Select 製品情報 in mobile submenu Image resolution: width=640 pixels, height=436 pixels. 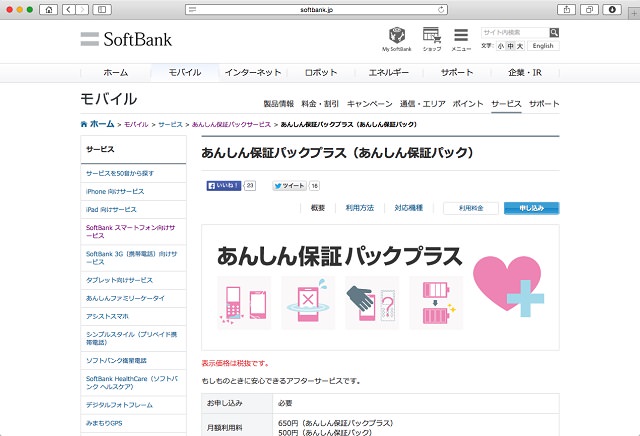[279, 104]
